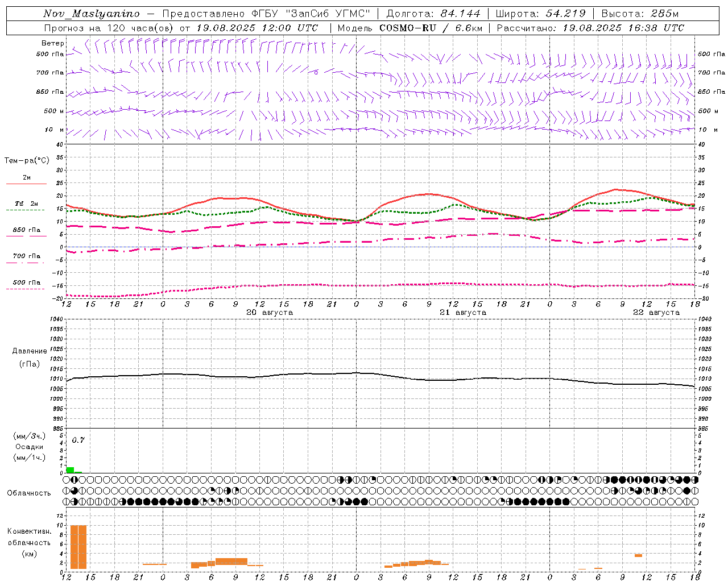728x582 pixels.
Task: Click the "Тем-ра(°C)" temperature label
Action: pos(27,161)
